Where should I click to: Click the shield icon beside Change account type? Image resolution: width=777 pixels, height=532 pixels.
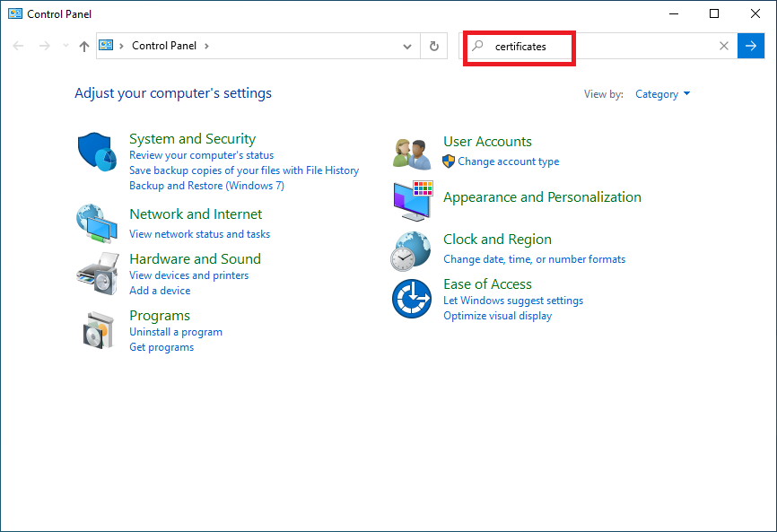pos(449,161)
